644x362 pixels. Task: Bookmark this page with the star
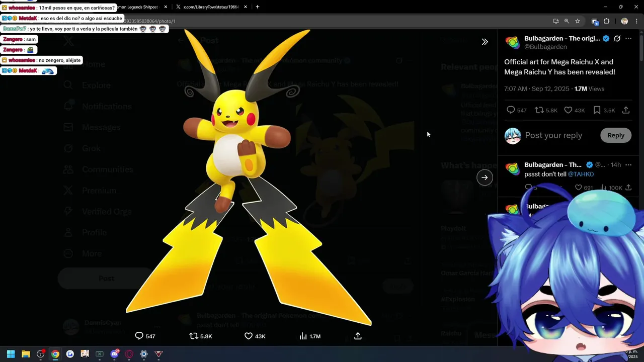(578, 21)
